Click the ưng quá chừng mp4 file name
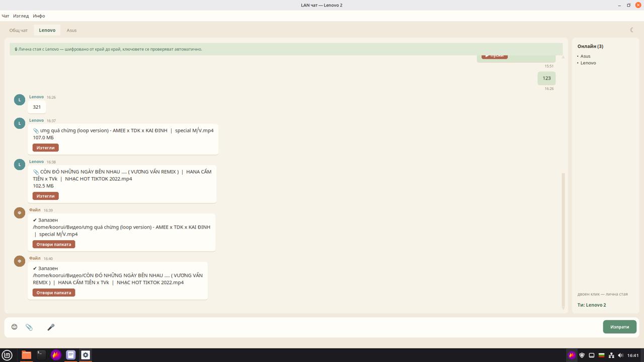The width and height of the screenshot is (644, 362). tap(127, 130)
